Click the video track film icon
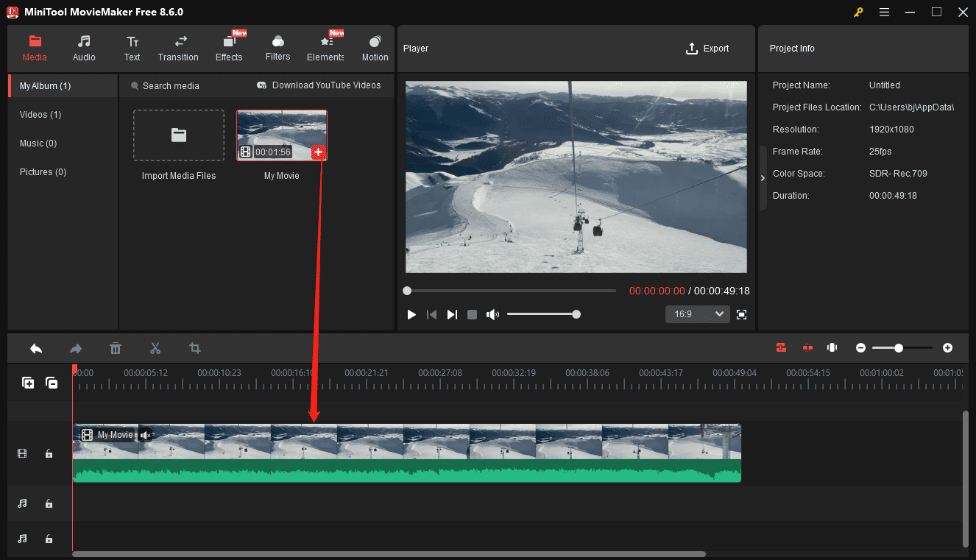Viewport: 976px width, 560px height. 22,454
